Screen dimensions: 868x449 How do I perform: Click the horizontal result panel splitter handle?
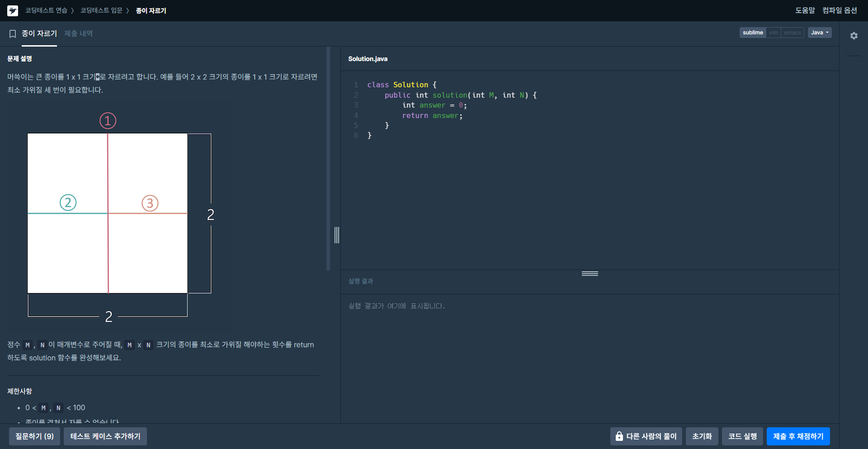click(590, 274)
